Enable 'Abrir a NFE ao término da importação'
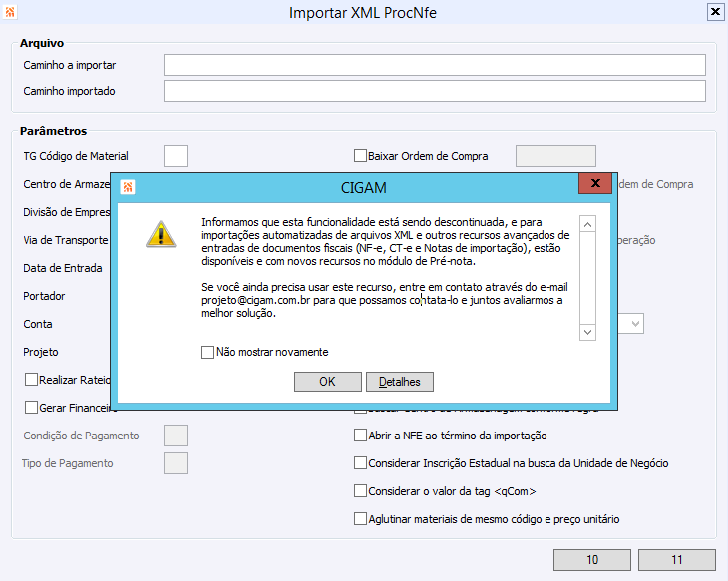728x581 pixels. tap(360, 436)
